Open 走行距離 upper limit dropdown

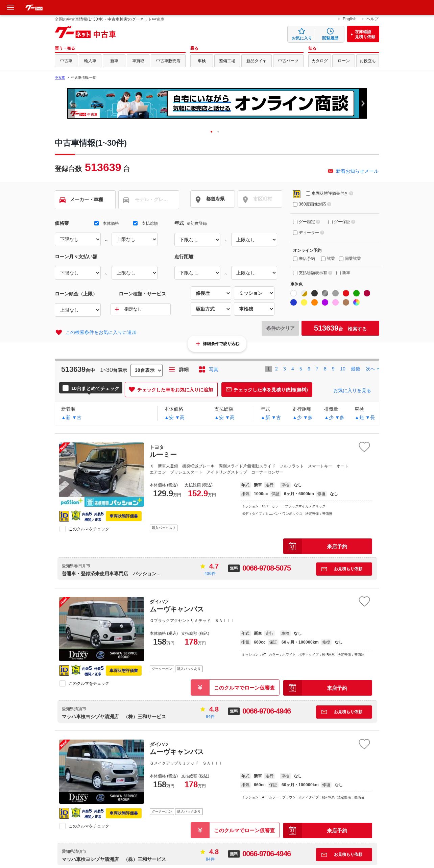pyautogui.click(x=254, y=273)
